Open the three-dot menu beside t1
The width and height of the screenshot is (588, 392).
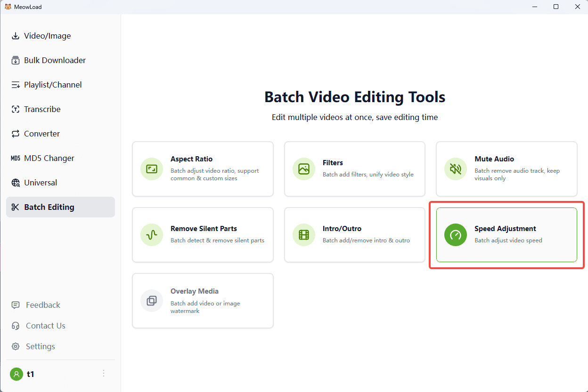[104, 374]
